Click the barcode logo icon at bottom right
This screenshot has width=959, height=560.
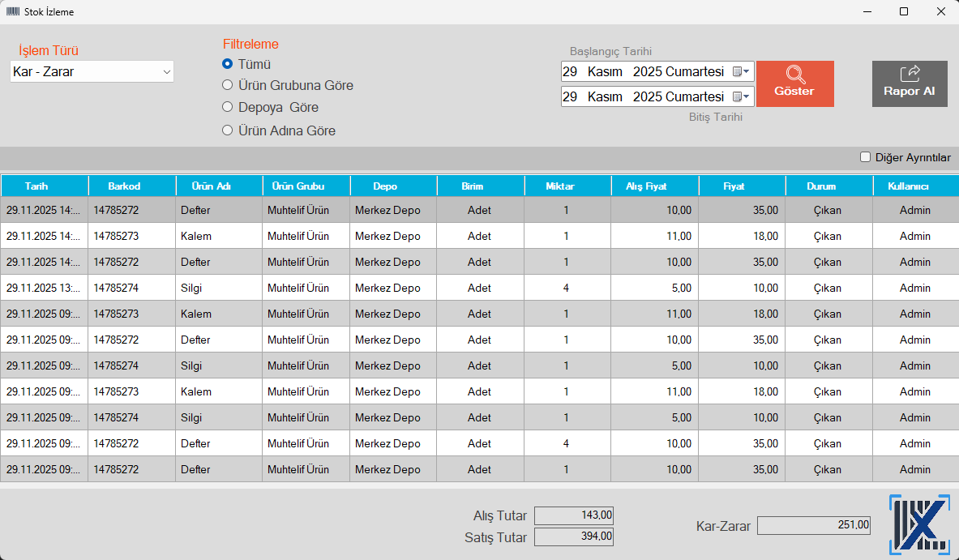pos(920,525)
